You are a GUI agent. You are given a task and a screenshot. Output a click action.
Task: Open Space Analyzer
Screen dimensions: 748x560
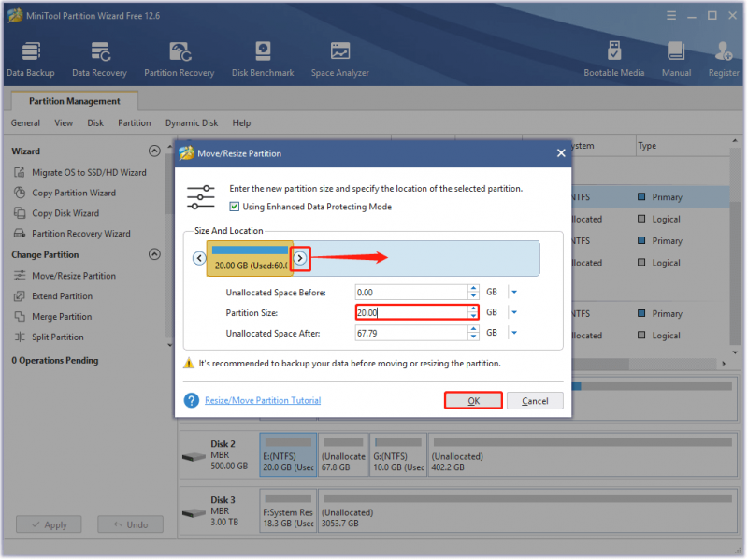coord(340,59)
